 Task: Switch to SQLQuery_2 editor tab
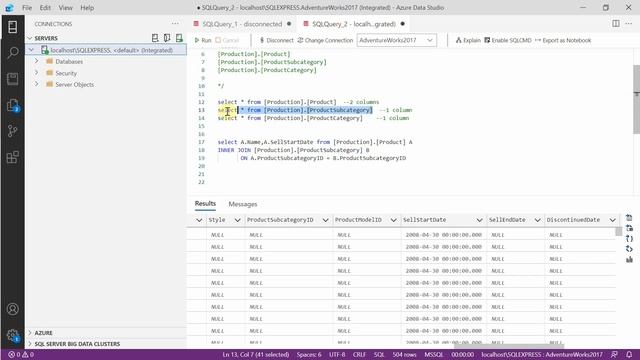pos(353,24)
